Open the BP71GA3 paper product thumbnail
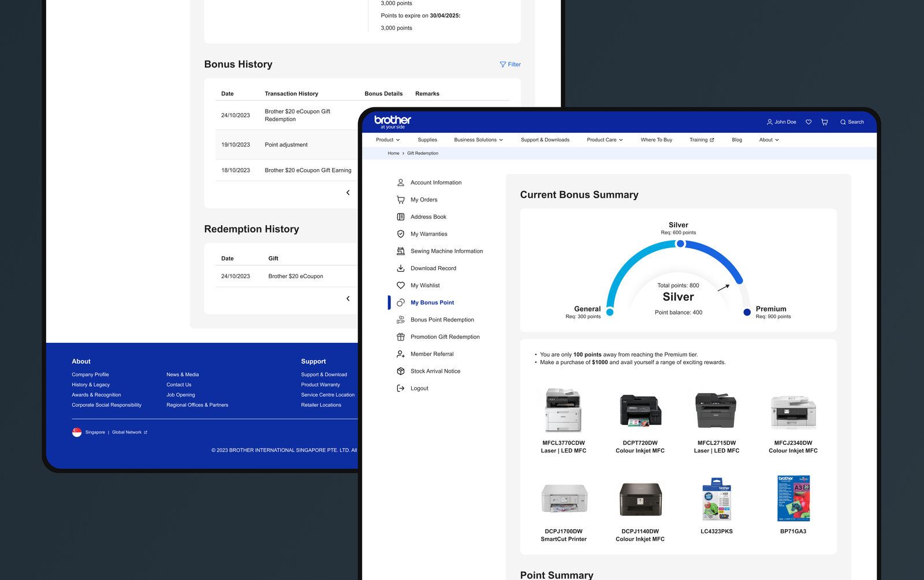924x580 pixels. [793, 499]
